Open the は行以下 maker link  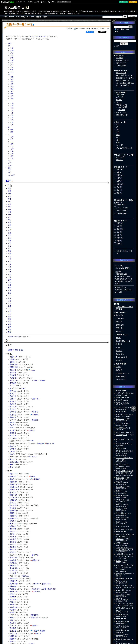click(120, 160)
